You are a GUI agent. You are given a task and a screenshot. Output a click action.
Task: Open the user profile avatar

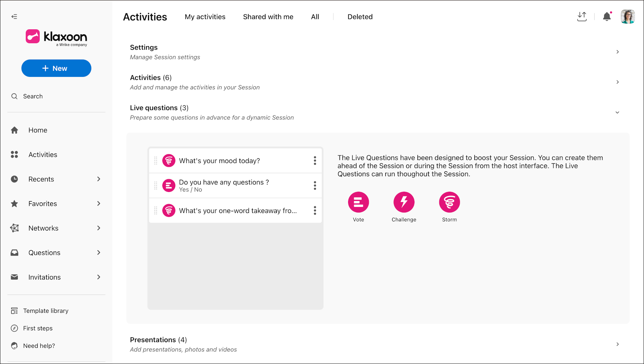tap(628, 16)
